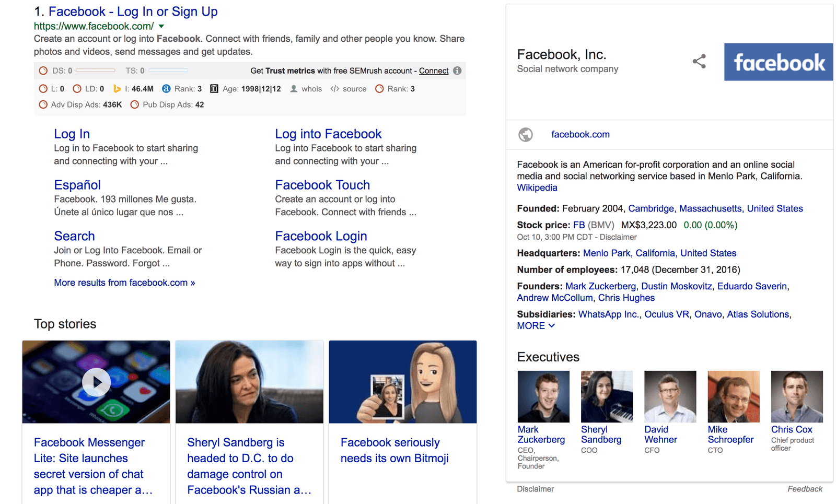The image size is (836, 504).
Task: Click the DS score bar
Action: pyautogui.click(x=96, y=71)
